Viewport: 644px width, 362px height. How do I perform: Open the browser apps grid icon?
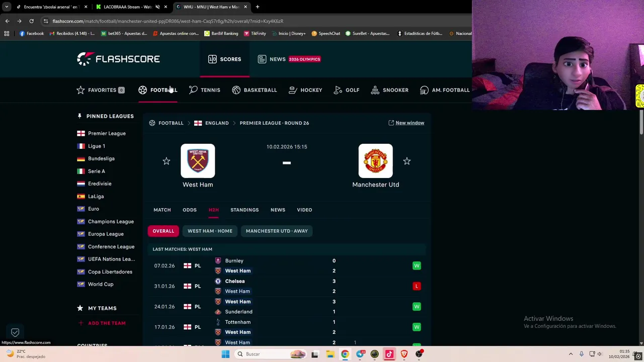7,34
